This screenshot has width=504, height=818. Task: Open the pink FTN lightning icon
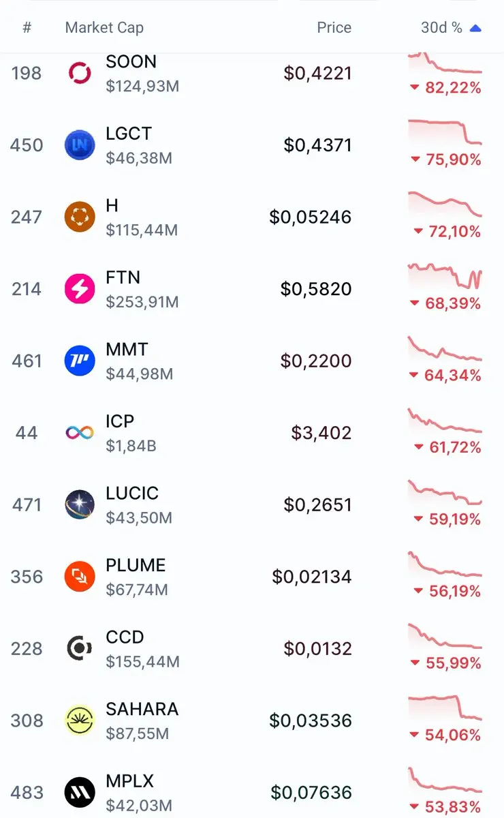point(80,289)
